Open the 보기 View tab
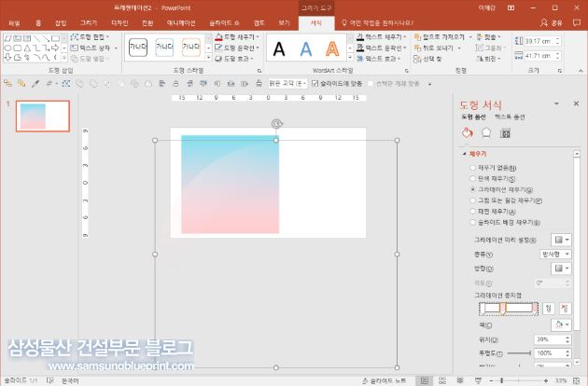Image resolution: width=588 pixels, height=386 pixels. 284,23
